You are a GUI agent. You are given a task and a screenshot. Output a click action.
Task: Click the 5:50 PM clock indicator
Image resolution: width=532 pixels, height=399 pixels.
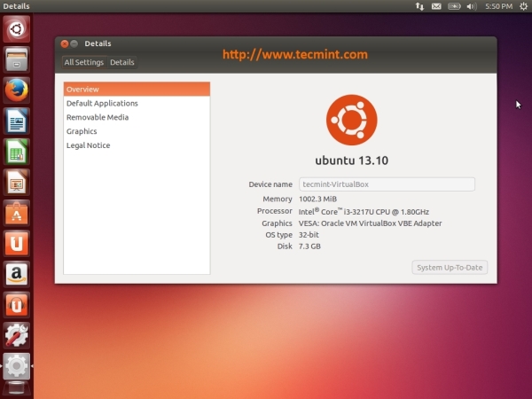(x=498, y=6)
